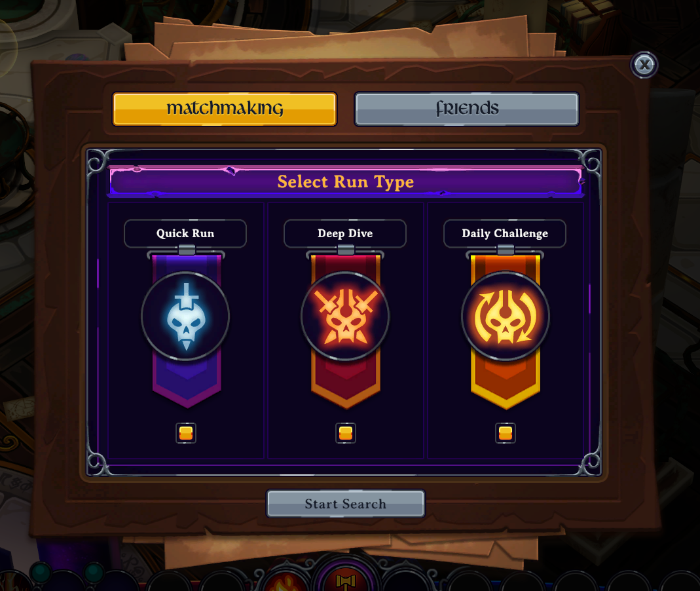
Task: Click the empty ability slot right of hammer
Action: tap(404, 581)
